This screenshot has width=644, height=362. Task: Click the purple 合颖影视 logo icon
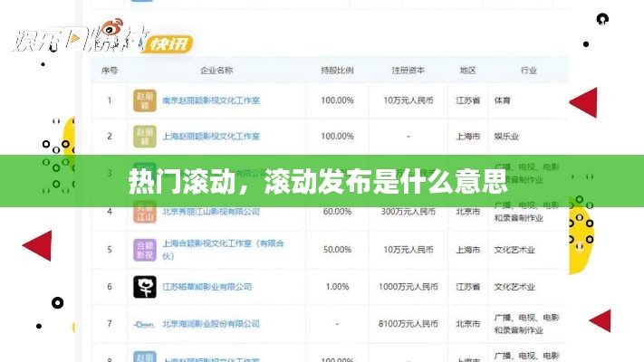143,249
